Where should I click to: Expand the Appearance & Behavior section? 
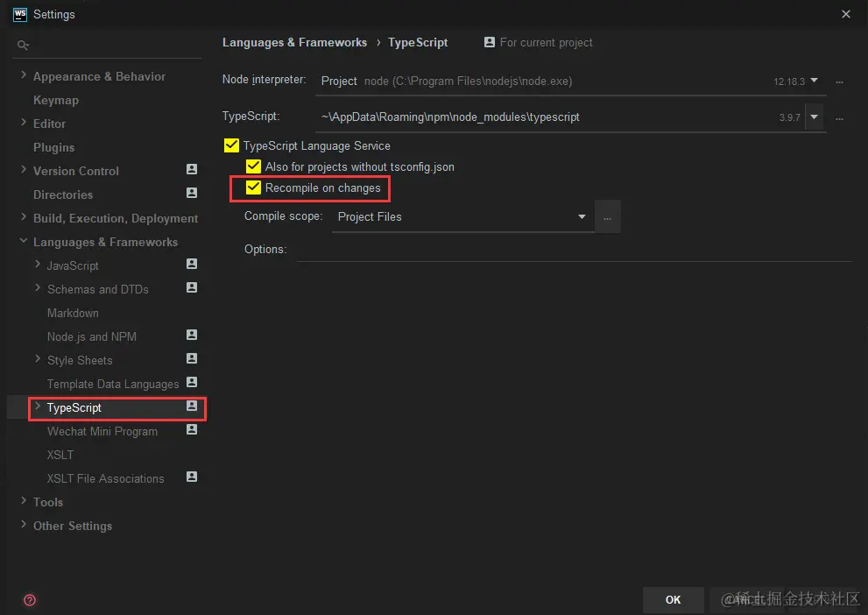coord(24,75)
